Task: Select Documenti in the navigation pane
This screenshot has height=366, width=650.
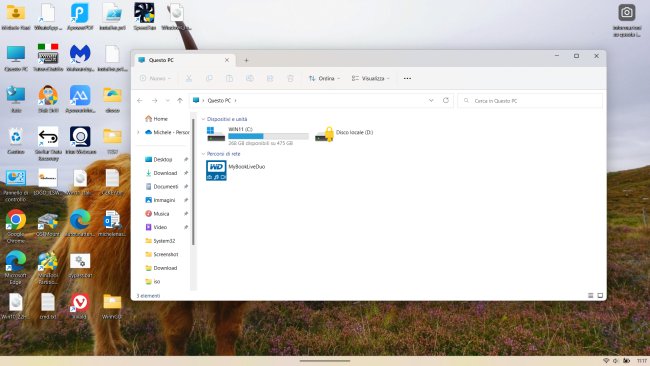Action: (x=162, y=187)
